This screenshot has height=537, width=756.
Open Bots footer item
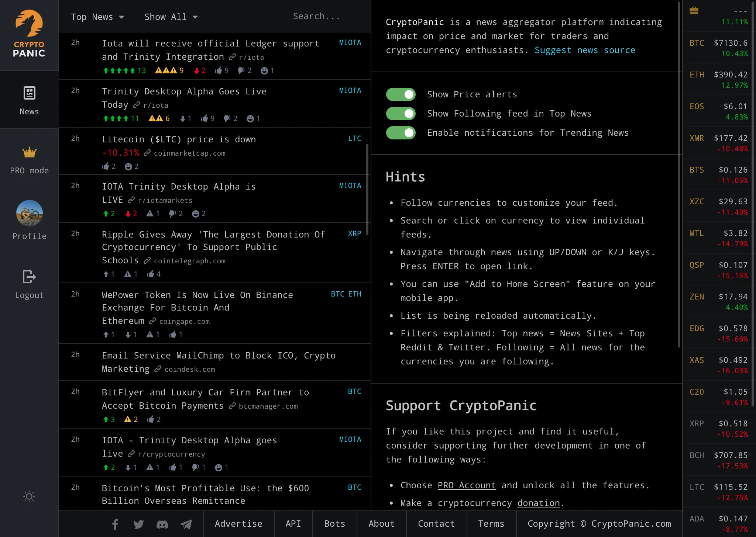pos(334,524)
